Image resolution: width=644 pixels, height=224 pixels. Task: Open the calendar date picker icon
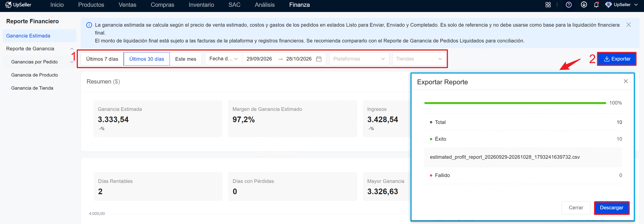click(x=319, y=59)
